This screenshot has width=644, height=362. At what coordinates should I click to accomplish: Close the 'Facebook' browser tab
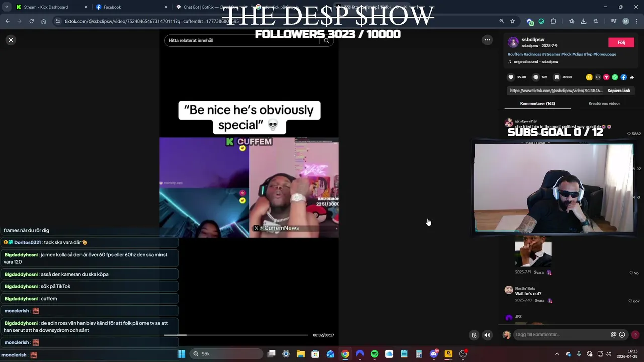166,7
